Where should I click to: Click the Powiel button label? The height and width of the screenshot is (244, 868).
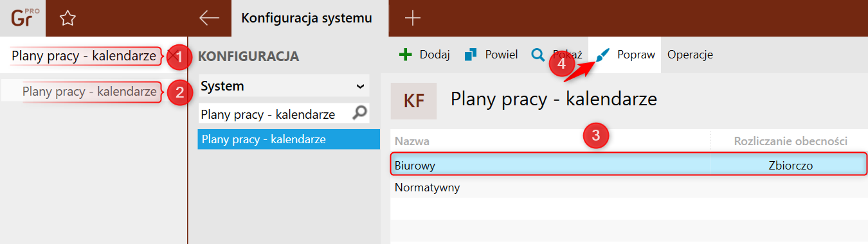[x=502, y=55]
